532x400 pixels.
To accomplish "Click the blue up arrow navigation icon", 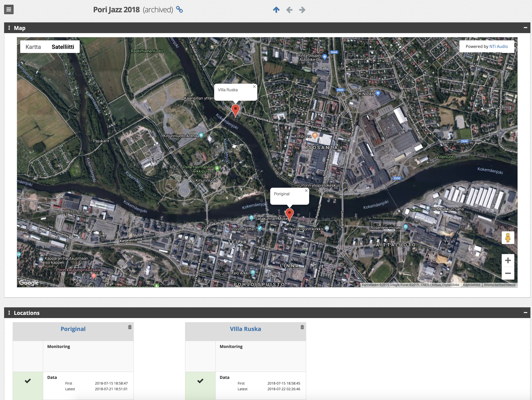I will [x=276, y=10].
